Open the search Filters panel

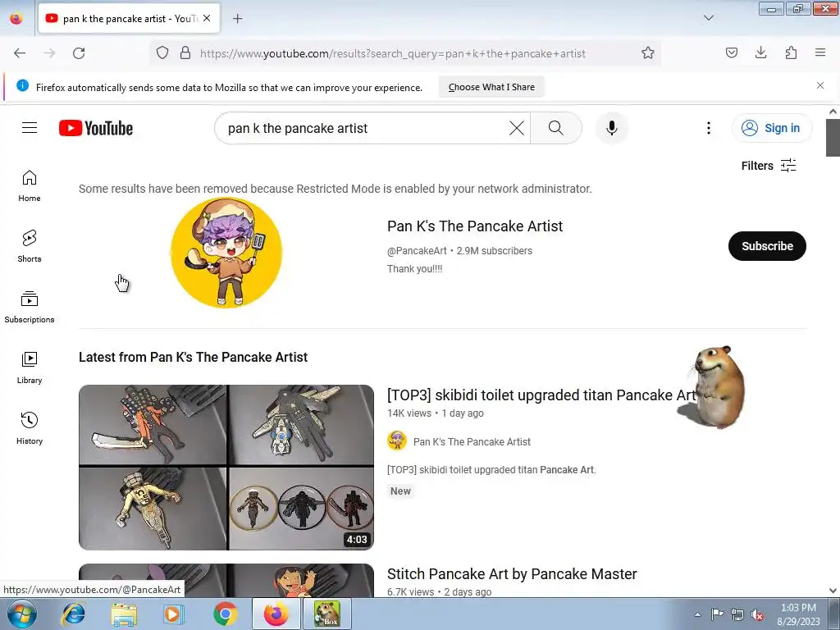pos(768,166)
